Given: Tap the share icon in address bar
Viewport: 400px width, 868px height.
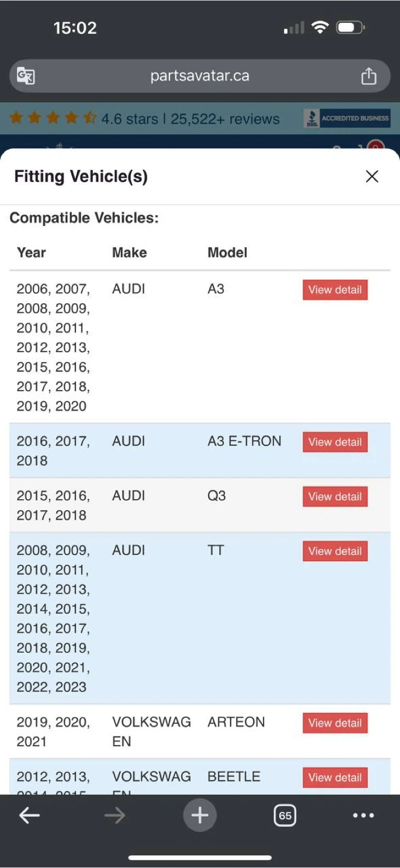Looking at the screenshot, I should pyautogui.click(x=368, y=76).
